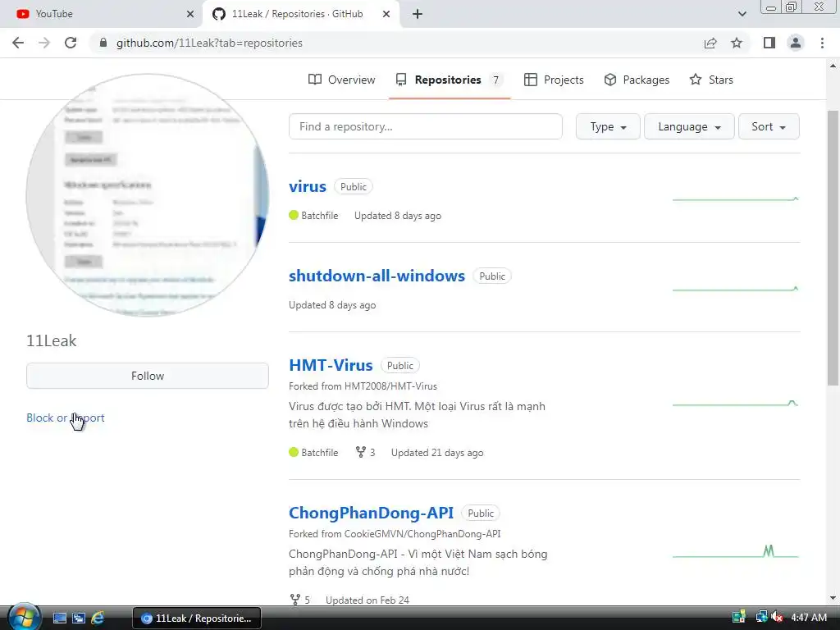The height and width of the screenshot is (630, 840).
Task: Click the virus repo activity sparkline
Action: (736, 199)
